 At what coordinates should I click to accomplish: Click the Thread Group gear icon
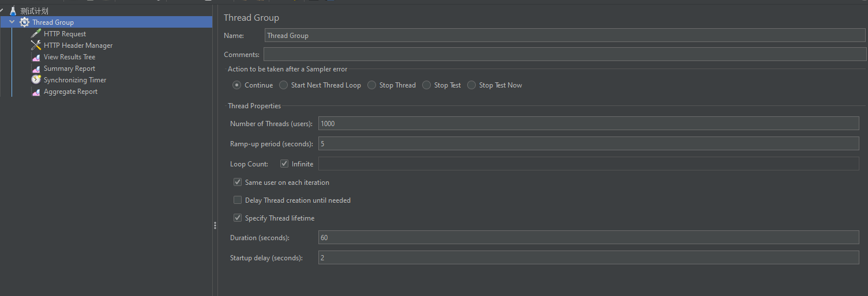coord(24,22)
